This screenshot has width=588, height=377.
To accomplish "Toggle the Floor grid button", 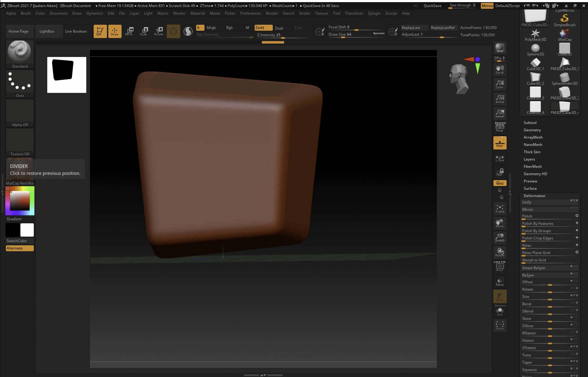I will click(x=500, y=143).
